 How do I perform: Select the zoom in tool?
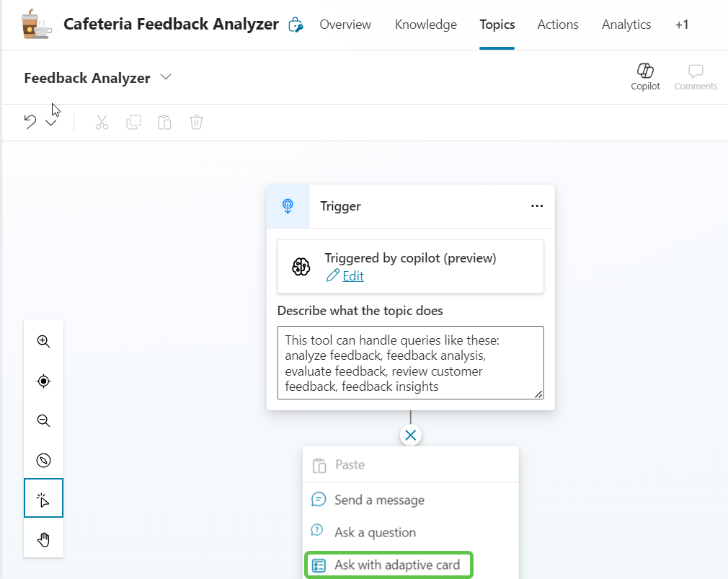coord(43,341)
